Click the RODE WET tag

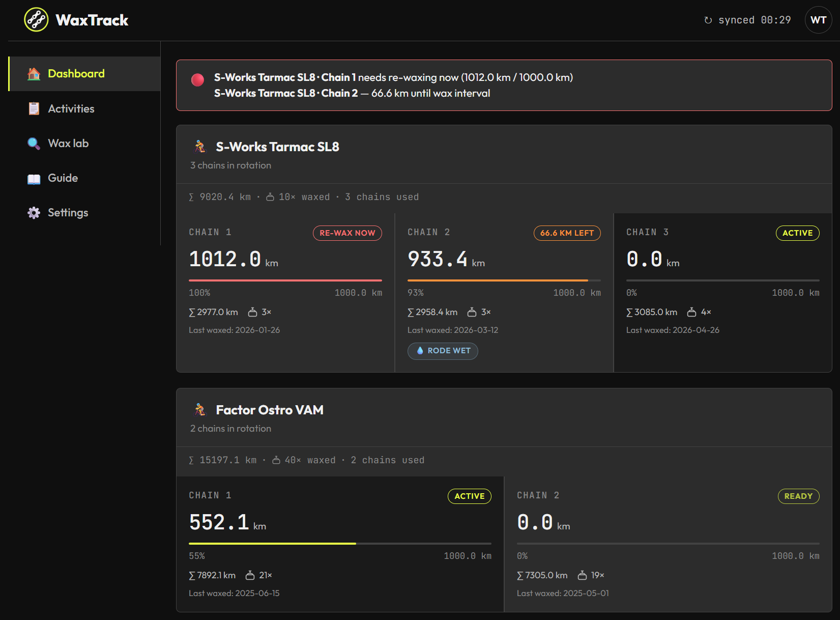[x=443, y=351]
